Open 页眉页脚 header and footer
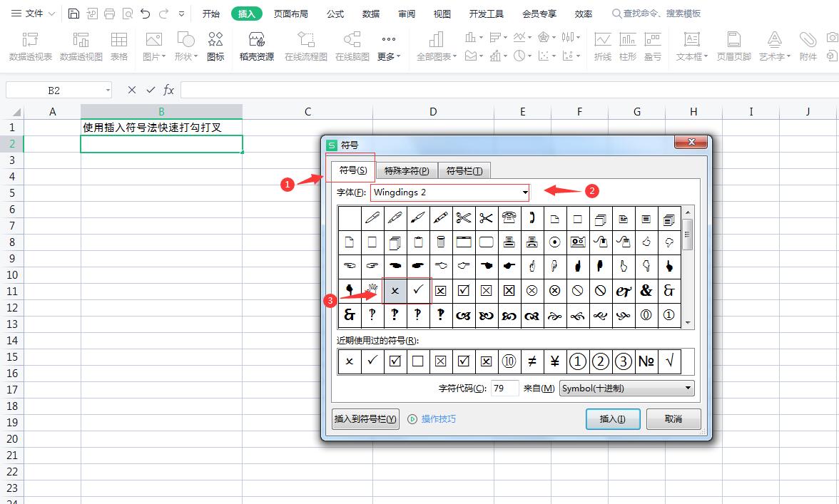This screenshot has height=504, width=839. [734, 46]
